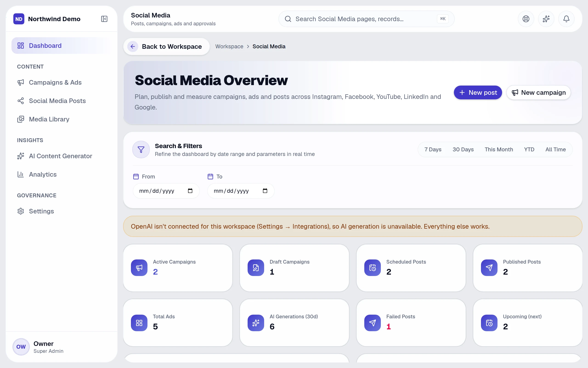Open calendar picker in From field

tap(190, 191)
